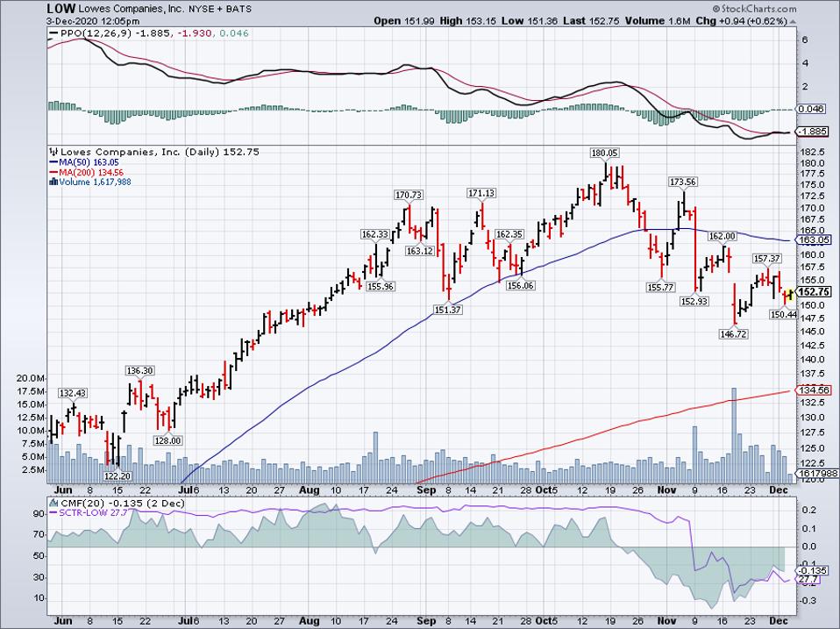
Task: Click the 155.77 low label
Action: (x=660, y=287)
